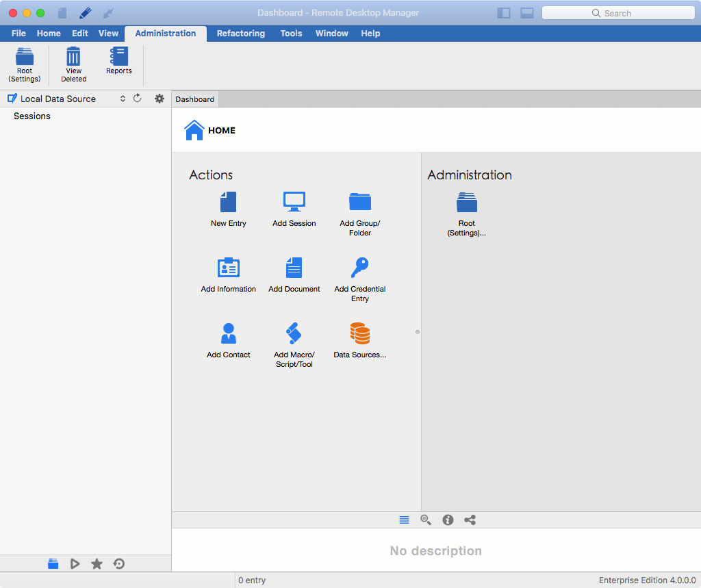This screenshot has height=588, width=701.
Task: Show Favorites star in sidebar footer
Action: click(97, 564)
